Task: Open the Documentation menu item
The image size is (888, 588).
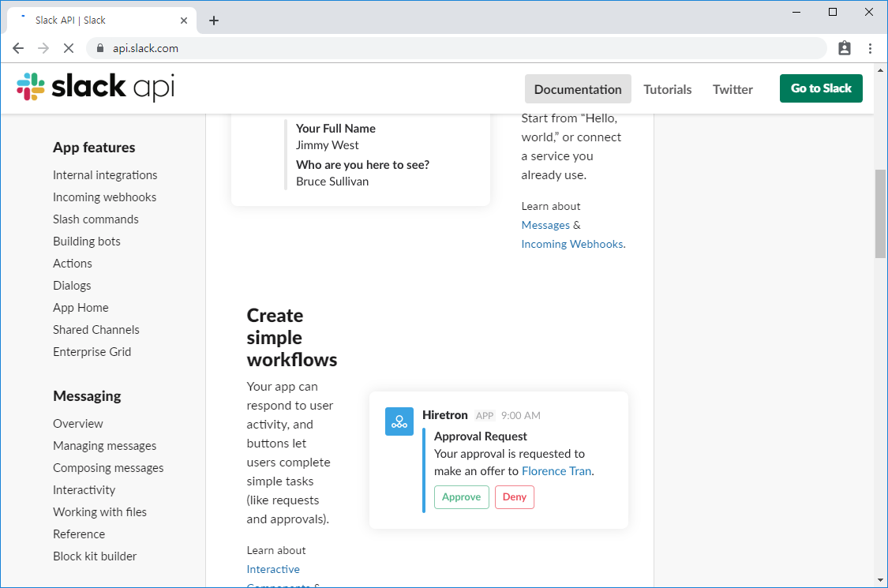Action: click(x=578, y=89)
